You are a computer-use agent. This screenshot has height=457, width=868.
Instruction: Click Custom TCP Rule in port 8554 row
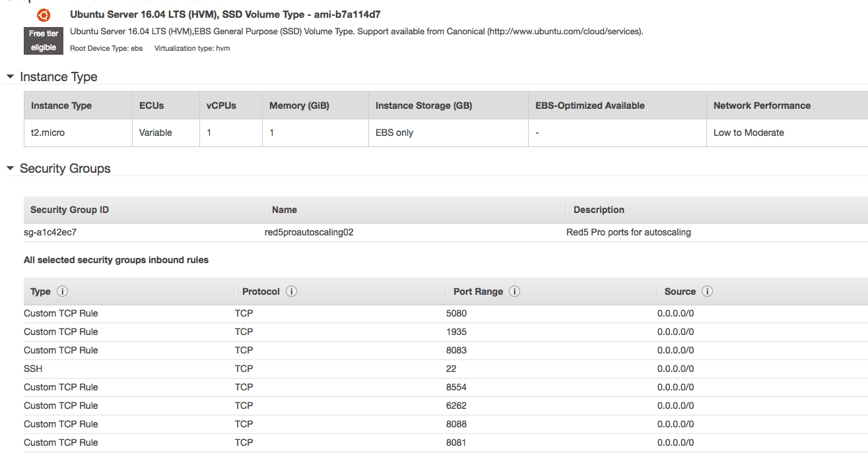61,387
